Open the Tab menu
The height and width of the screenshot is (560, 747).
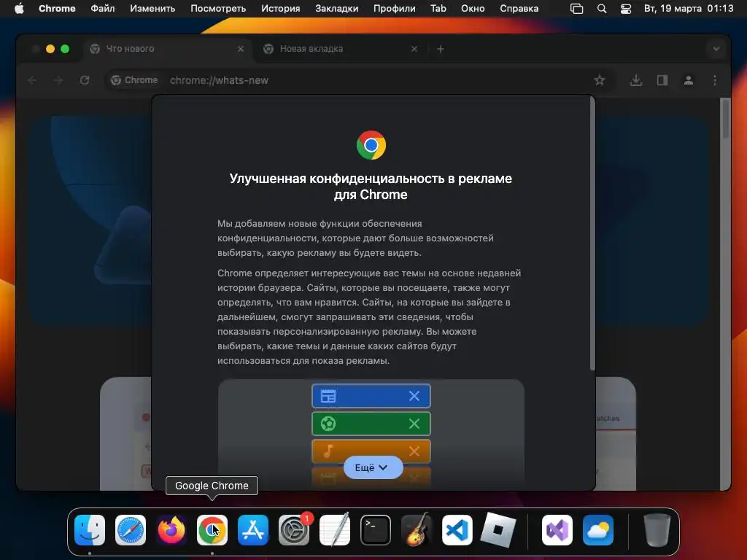pos(438,9)
